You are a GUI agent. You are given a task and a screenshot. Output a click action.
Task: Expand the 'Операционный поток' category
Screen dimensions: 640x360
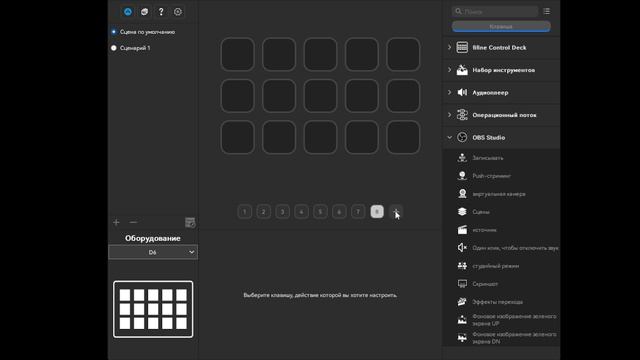pos(449,115)
